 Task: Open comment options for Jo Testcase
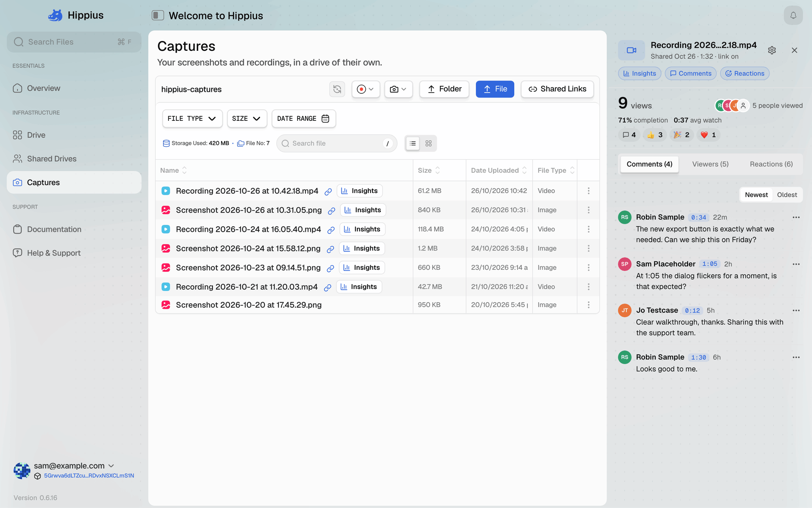(x=796, y=310)
